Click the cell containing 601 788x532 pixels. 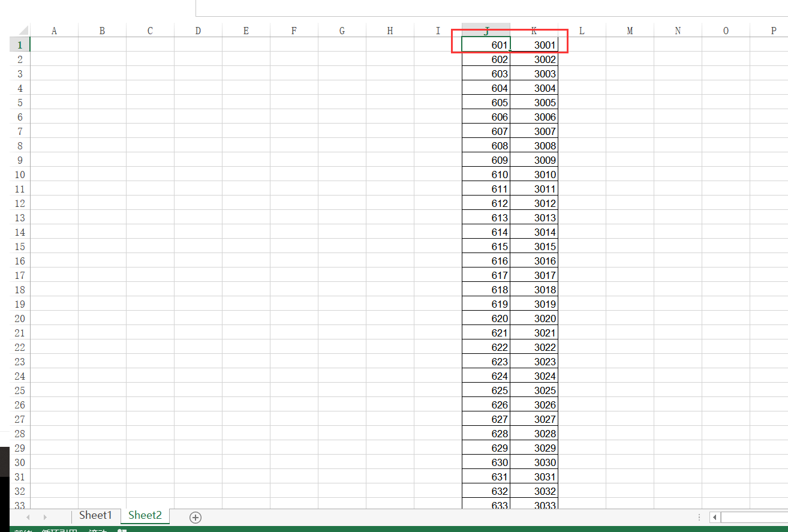pyautogui.click(x=486, y=44)
